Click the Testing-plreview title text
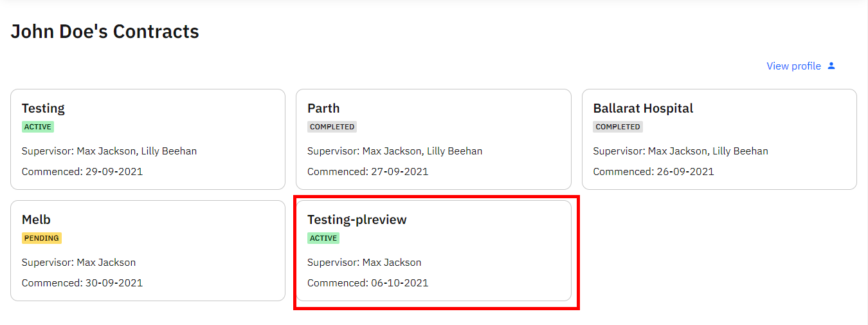 357,219
